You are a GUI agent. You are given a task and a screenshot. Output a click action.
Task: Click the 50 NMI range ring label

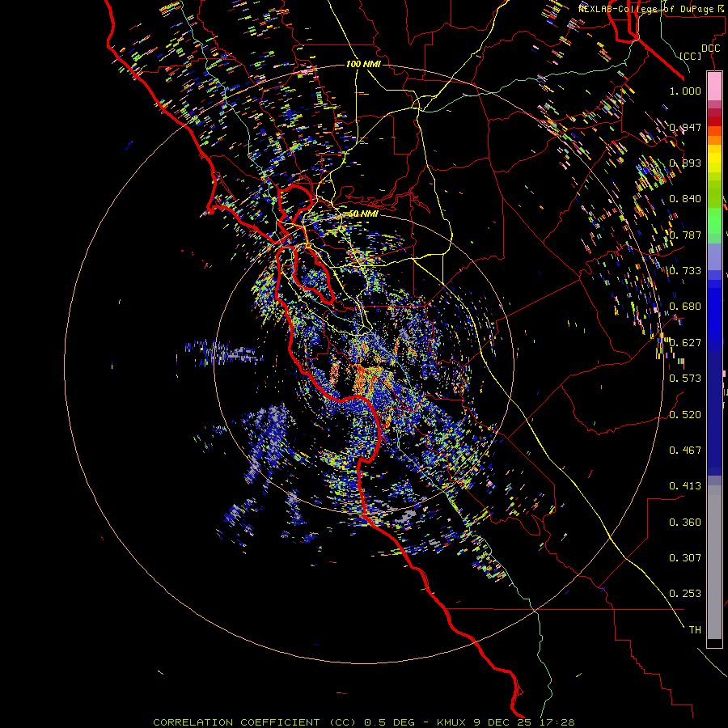coord(363,214)
